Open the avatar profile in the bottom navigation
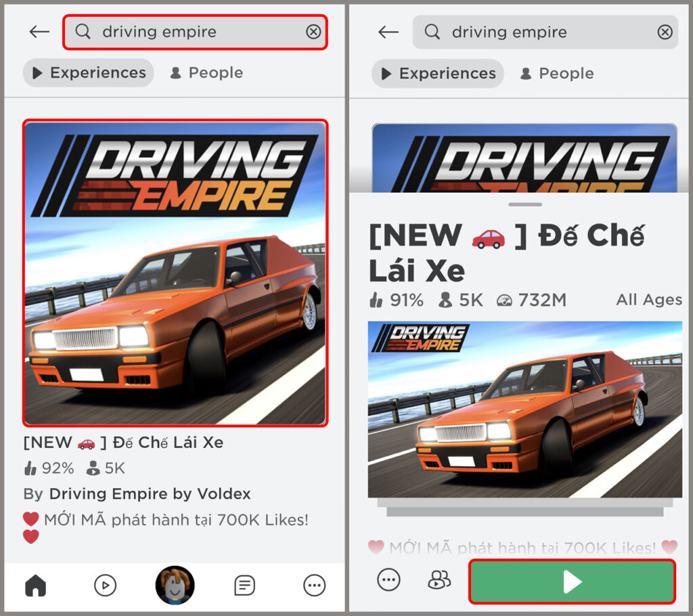This screenshot has width=693, height=616. click(175, 585)
